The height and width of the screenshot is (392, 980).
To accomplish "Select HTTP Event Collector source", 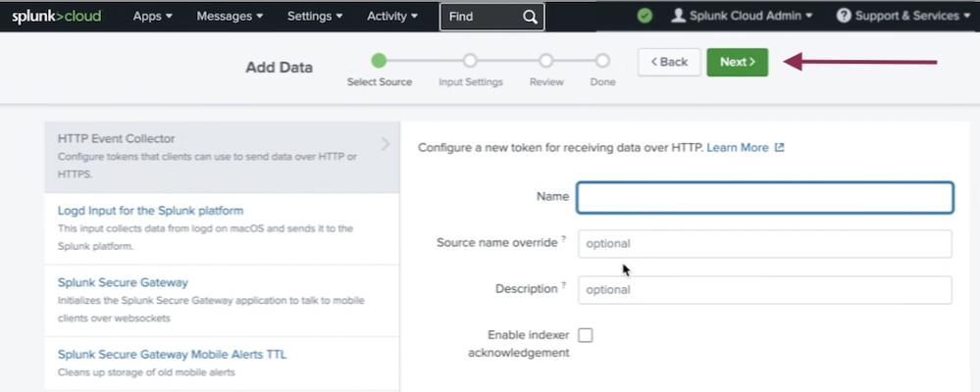I will point(222,157).
